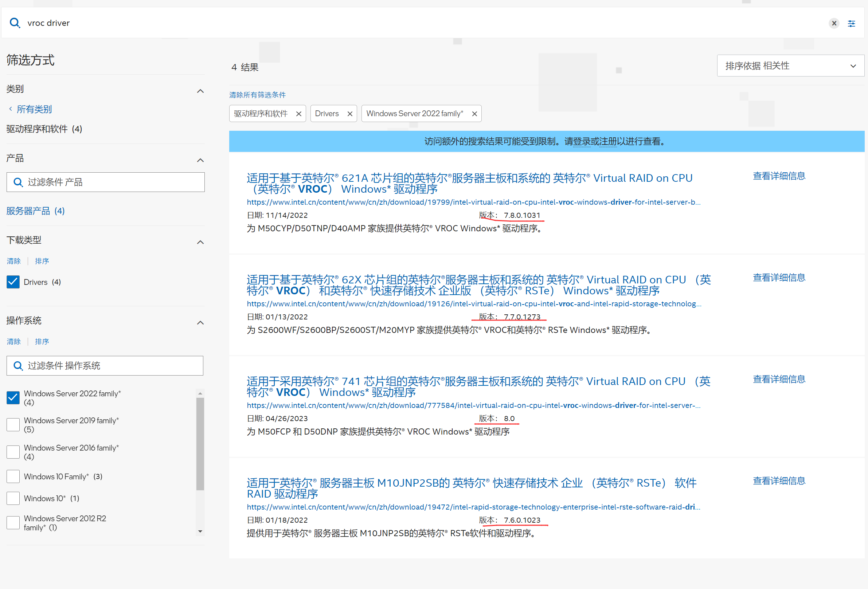Screen dimensions: 868x589
Task: Click 查看详细信息 for the 621A result
Action: [779, 176]
